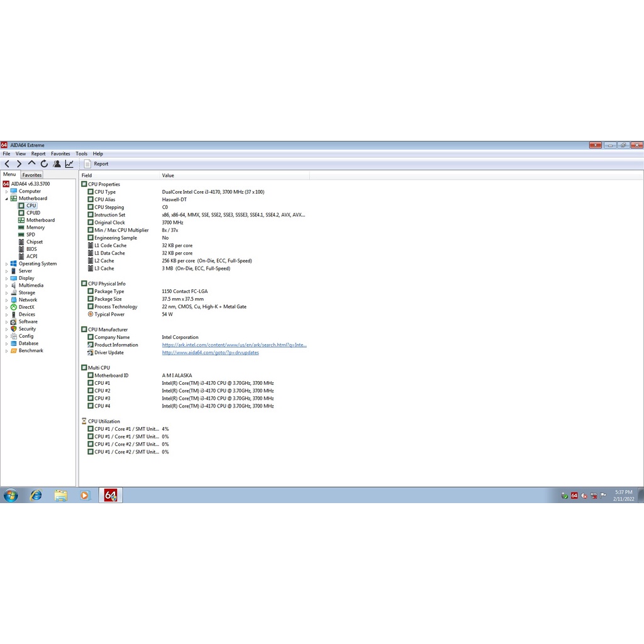The image size is (644, 644).
Task: Click the Report toolbar button
Action: tap(96, 164)
